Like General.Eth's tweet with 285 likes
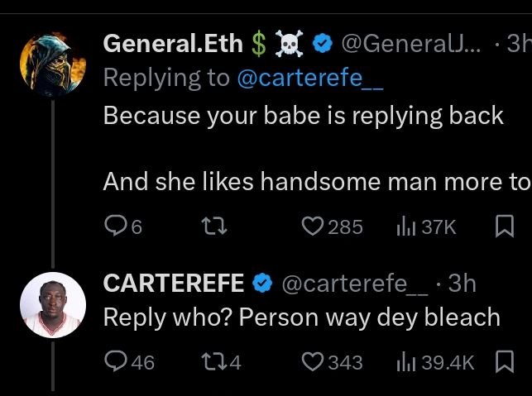 click(312, 226)
